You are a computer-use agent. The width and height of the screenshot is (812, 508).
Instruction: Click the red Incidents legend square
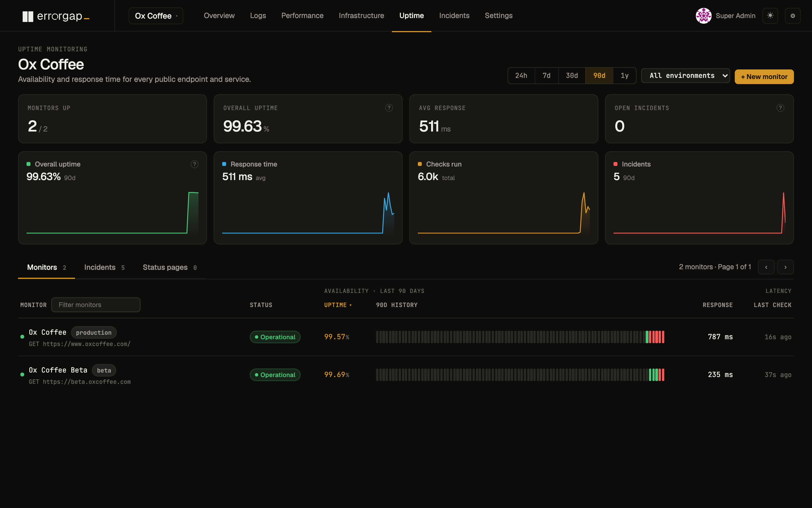(x=615, y=164)
